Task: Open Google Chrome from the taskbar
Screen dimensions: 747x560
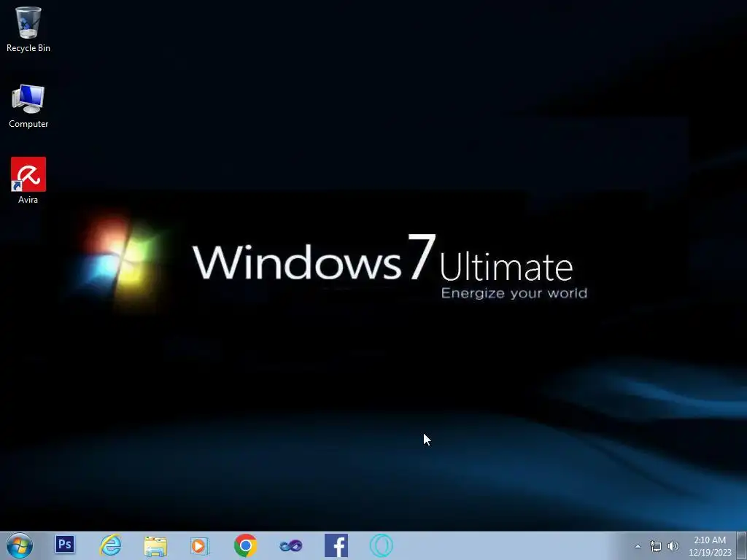Action: [245, 545]
